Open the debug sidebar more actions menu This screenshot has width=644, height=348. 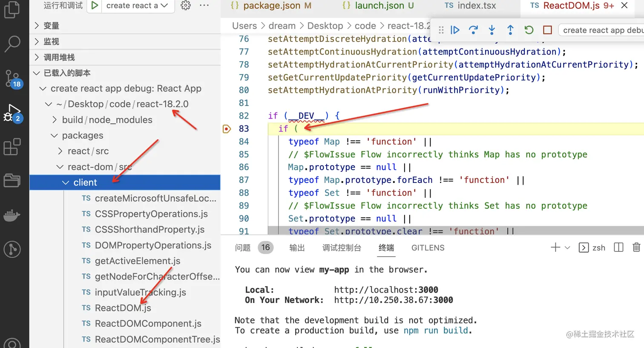[x=204, y=6]
